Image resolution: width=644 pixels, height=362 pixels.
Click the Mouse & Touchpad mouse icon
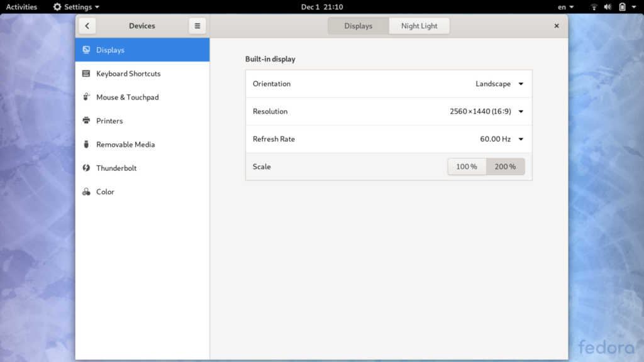tap(86, 97)
